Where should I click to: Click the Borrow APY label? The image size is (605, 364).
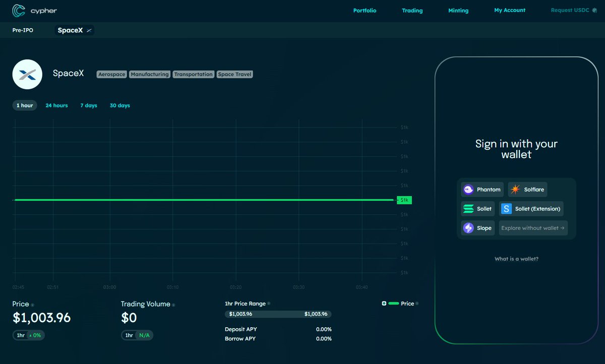tap(240, 339)
